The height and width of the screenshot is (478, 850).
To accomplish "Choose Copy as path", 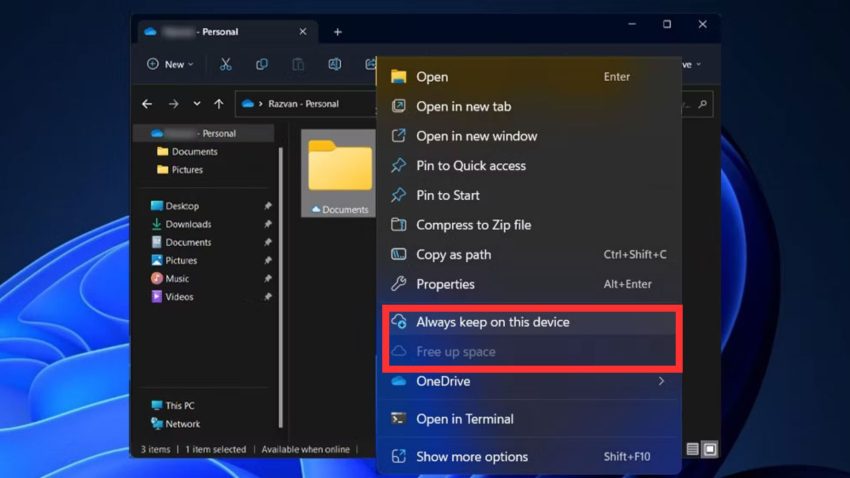I will pyautogui.click(x=529, y=254).
